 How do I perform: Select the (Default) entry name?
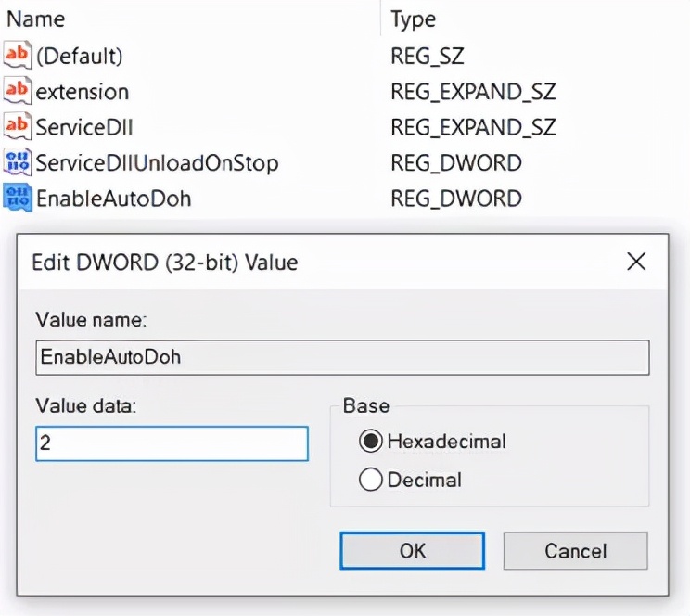point(79,56)
